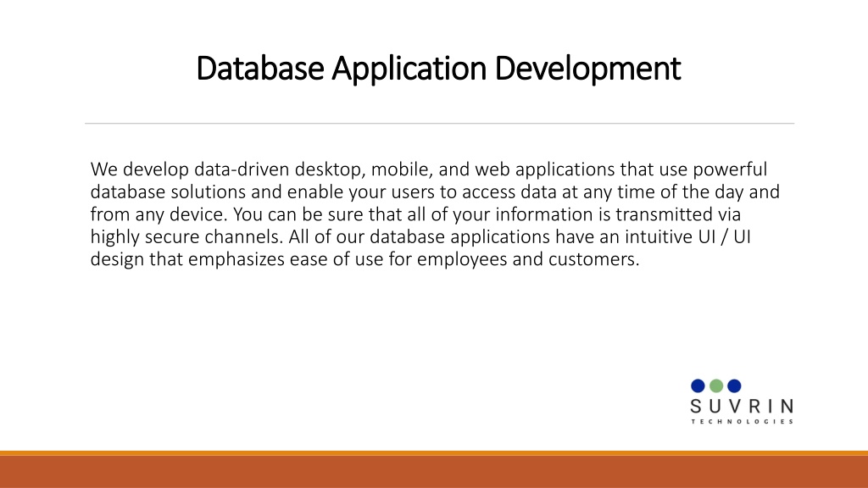Image resolution: width=868 pixels, height=488 pixels.
Task: Click the paragraph beginning "We develop data-driven desktop"
Action: pyautogui.click(x=435, y=213)
